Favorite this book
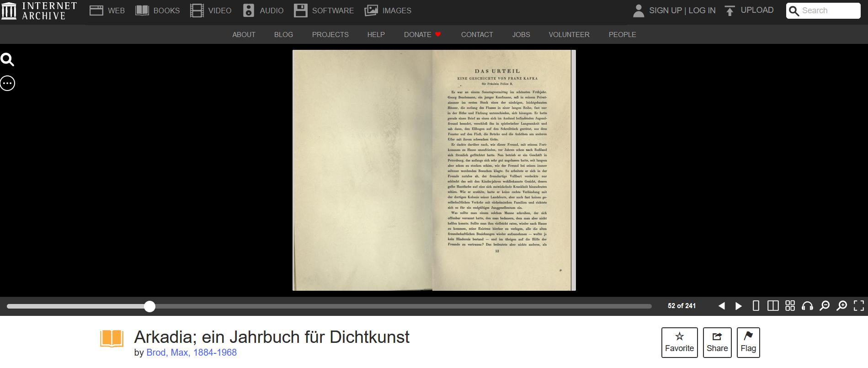This screenshot has width=868, height=368. [x=679, y=342]
